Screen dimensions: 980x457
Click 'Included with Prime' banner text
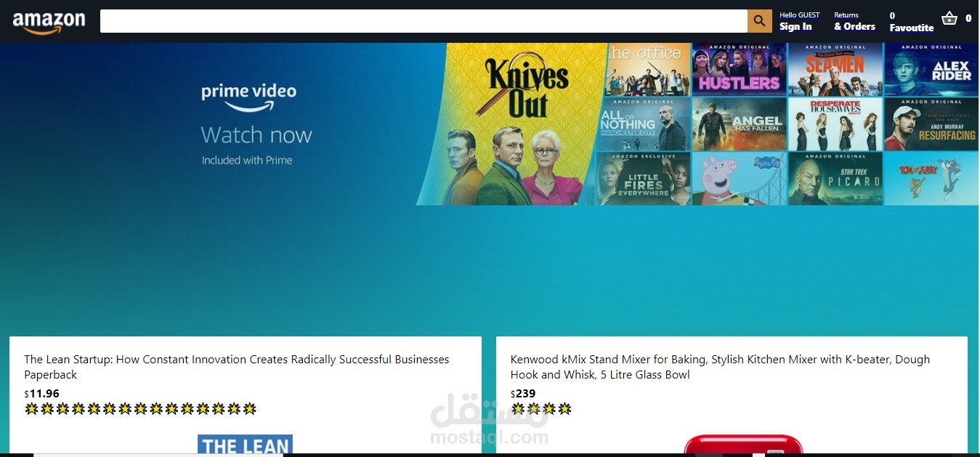coord(247,161)
